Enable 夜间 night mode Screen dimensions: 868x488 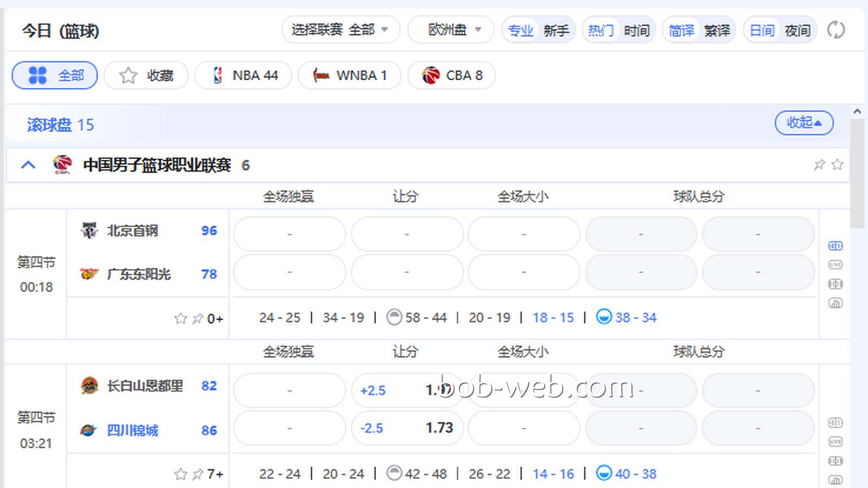coord(797,30)
